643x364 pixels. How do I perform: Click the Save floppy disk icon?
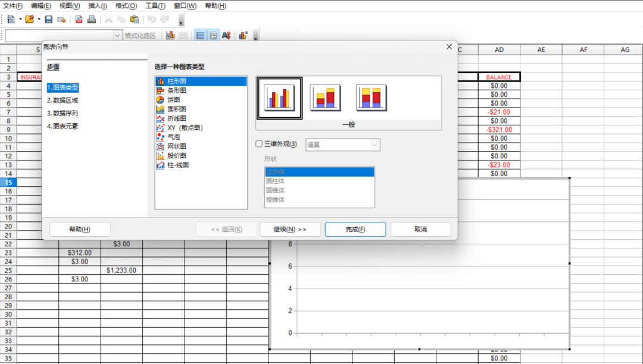[x=48, y=19]
